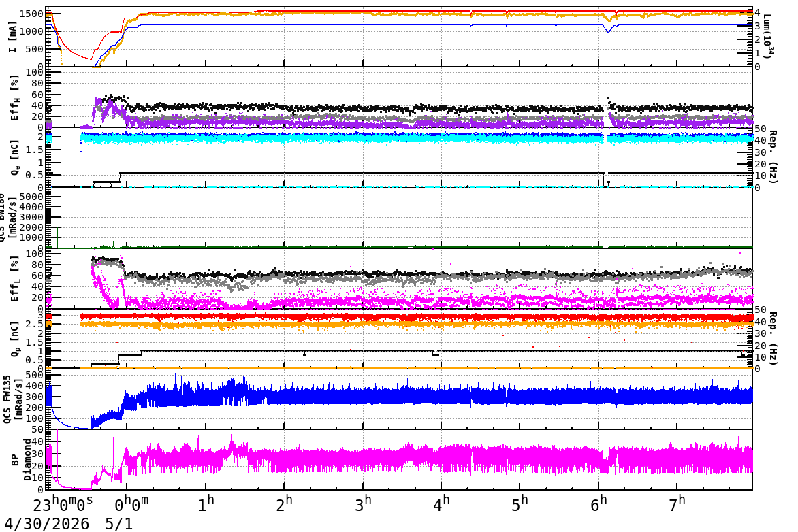798x532 pixels.
Task: Click the "5h" time axis label
Action: (x=520, y=503)
